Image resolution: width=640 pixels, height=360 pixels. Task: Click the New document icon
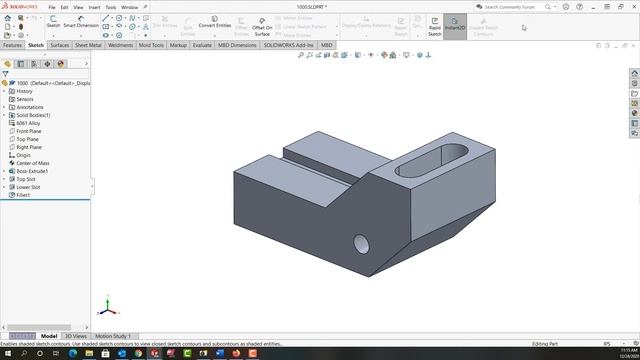[7, 27]
